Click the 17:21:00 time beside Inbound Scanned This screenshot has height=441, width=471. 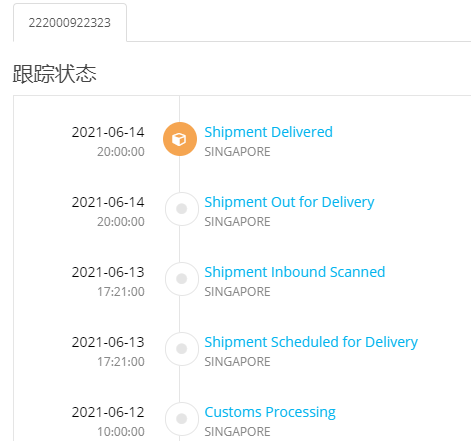click(x=121, y=292)
